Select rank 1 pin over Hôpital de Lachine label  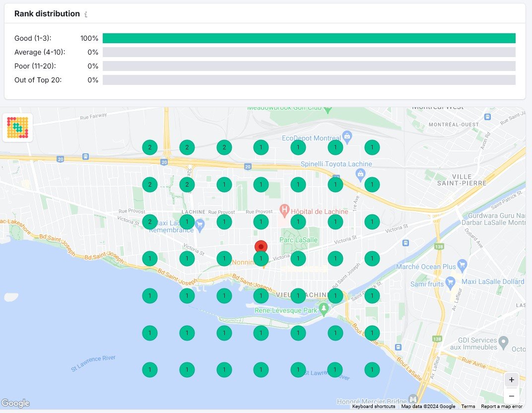pyautogui.click(x=298, y=221)
